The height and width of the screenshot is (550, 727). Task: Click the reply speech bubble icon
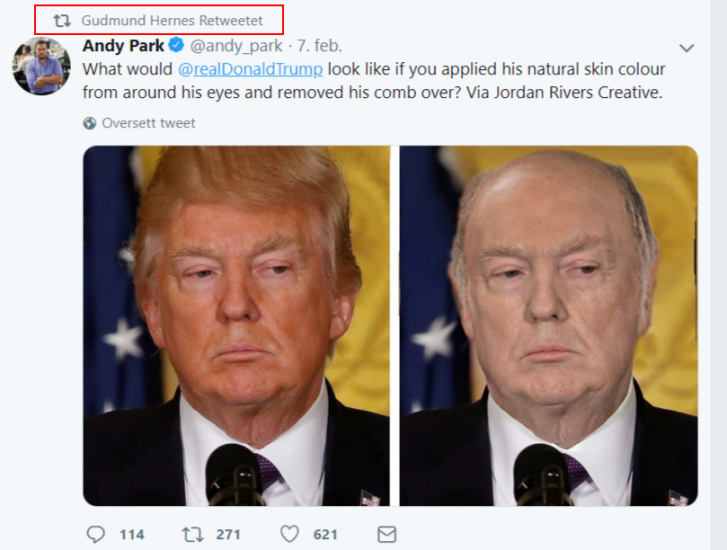pyautogui.click(x=96, y=534)
